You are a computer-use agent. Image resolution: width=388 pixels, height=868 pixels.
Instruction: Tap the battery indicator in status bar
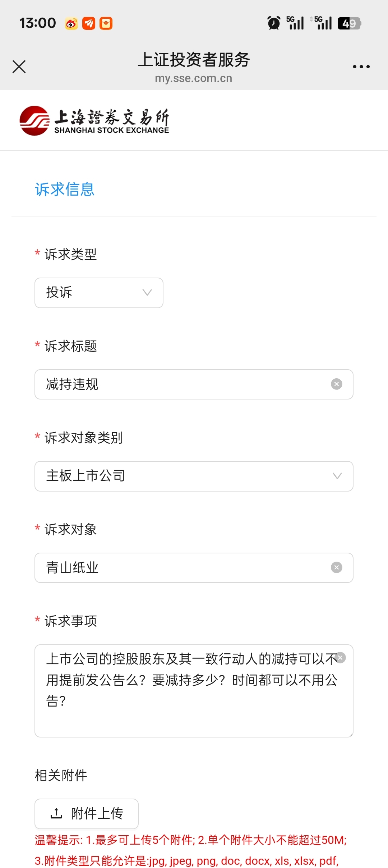coord(349,23)
